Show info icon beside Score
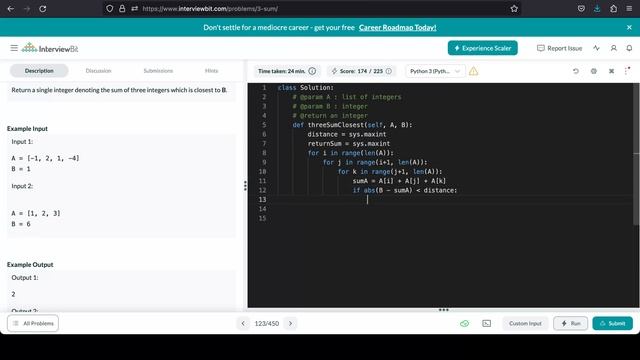The height and width of the screenshot is (360, 640). (389, 71)
